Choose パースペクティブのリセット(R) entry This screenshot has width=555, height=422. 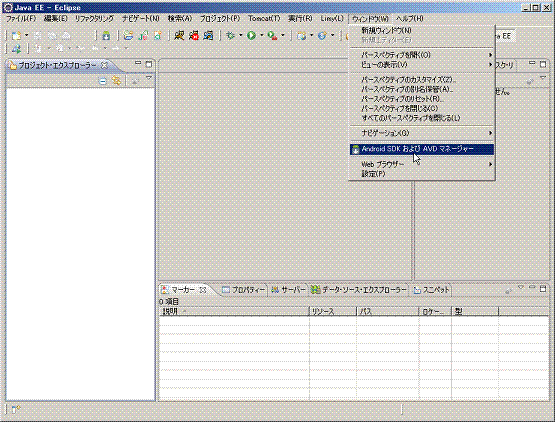[x=422, y=98]
